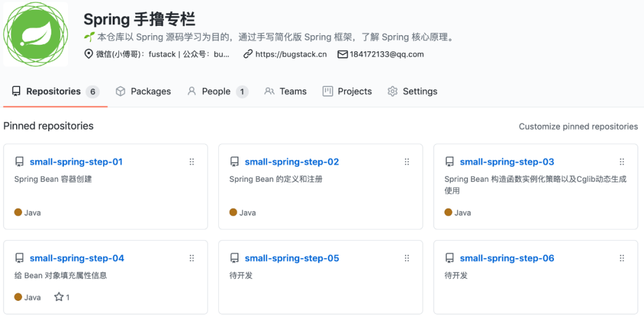The image size is (644, 320).
Task: Click the grip handle on small-spring-step-03 card
Action: coord(622,162)
